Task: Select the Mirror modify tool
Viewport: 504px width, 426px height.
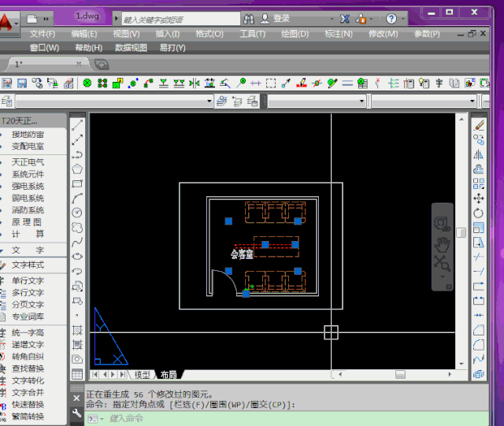Action: pyautogui.click(x=478, y=154)
